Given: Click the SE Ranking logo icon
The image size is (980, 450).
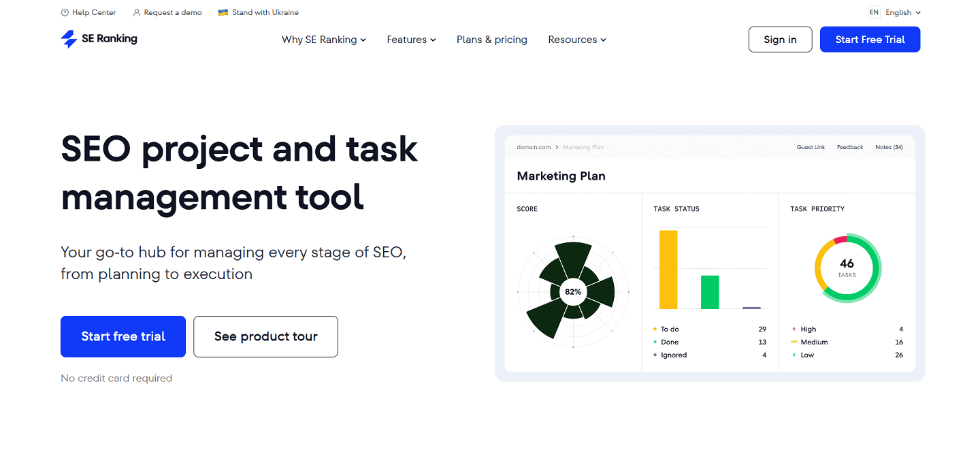Looking at the screenshot, I should tap(69, 39).
